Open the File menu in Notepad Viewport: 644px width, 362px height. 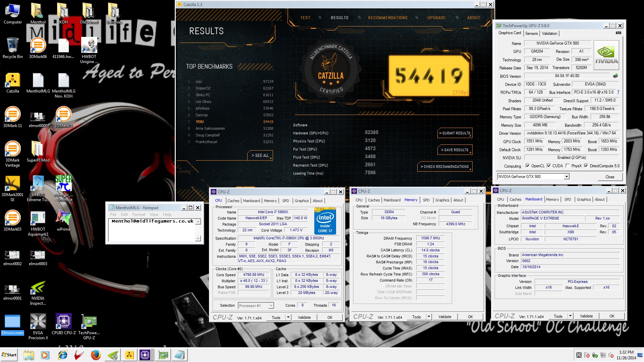[113, 215]
